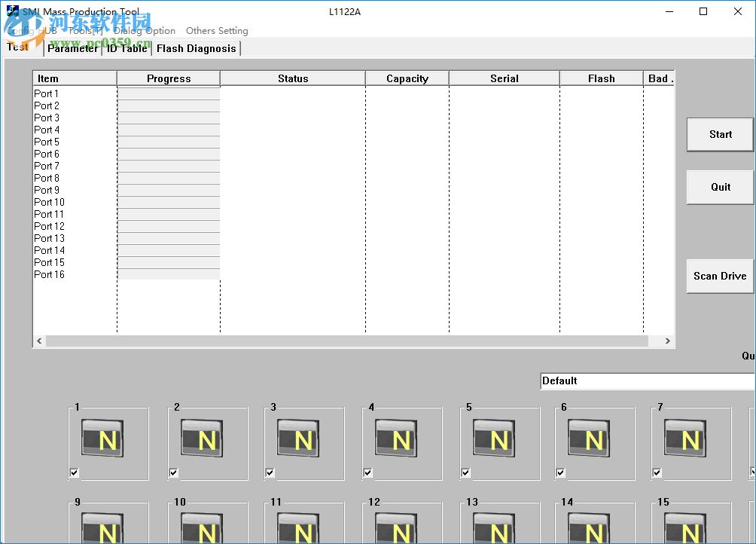Click the port 2 drive status icon
The image size is (756, 544).
[x=202, y=438]
